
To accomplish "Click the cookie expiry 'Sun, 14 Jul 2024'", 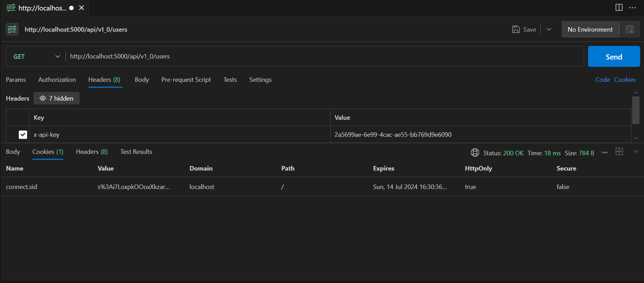I will click(410, 187).
